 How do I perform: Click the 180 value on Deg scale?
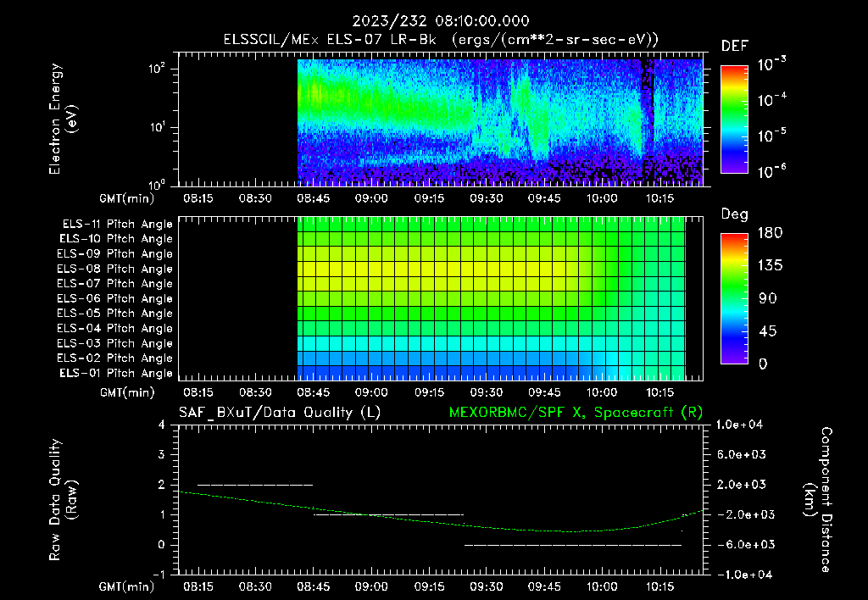pyautogui.click(x=770, y=233)
